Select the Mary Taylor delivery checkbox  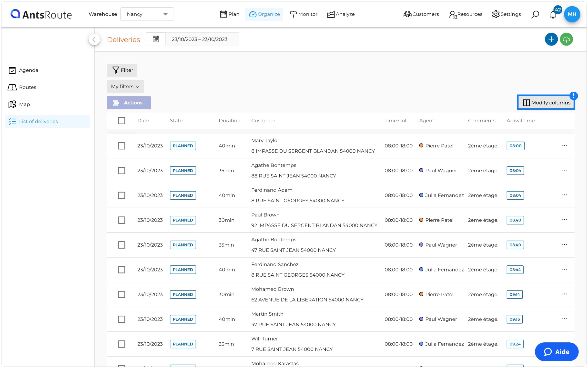(122, 146)
